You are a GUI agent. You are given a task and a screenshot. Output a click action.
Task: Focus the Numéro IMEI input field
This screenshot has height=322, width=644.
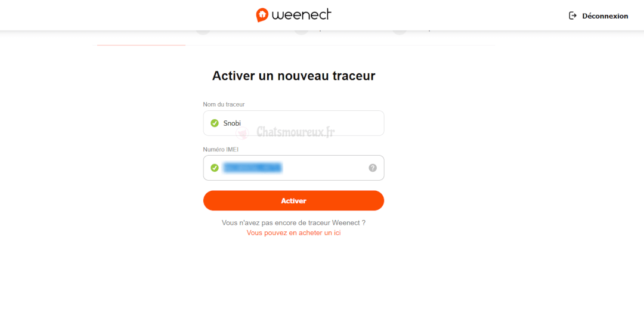coord(293,168)
